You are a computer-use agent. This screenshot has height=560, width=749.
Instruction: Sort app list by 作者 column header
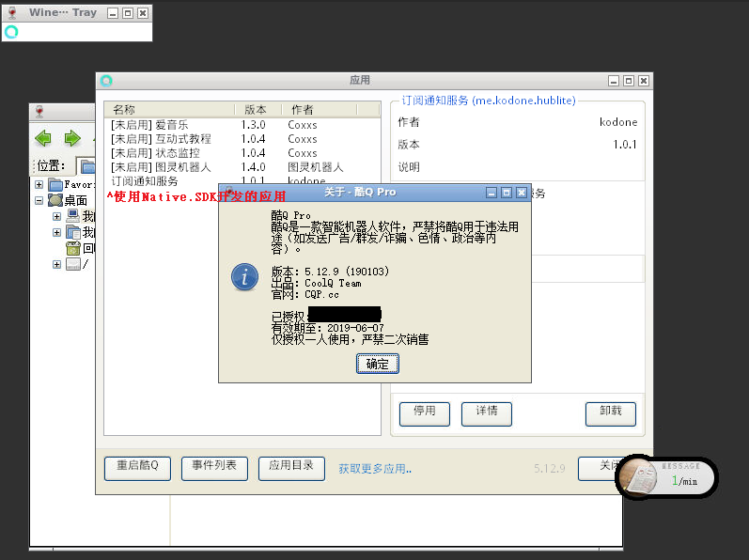[x=320, y=110]
